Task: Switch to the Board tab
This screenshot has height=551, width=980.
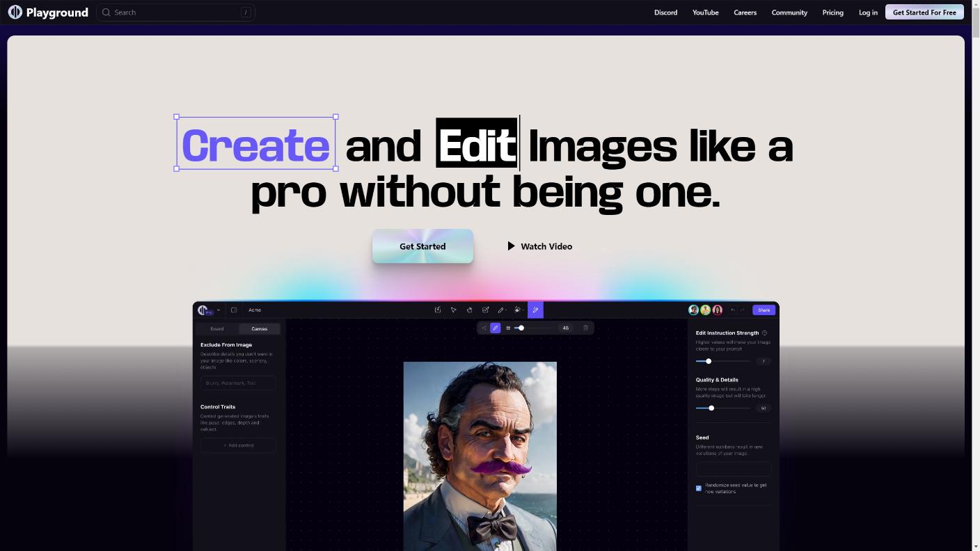Action: (217, 329)
